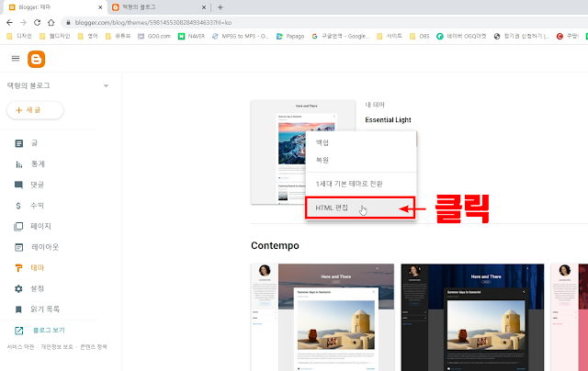Close the 택형의 블로그 tab

204,7
